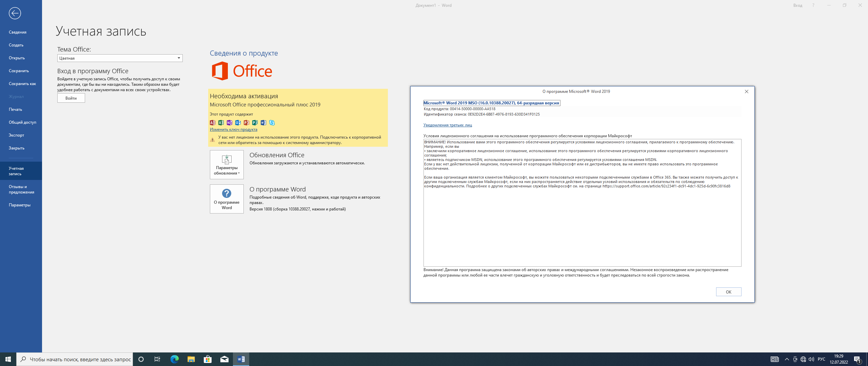Click the Outlook icon in the product contents
The image size is (868, 366).
238,123
